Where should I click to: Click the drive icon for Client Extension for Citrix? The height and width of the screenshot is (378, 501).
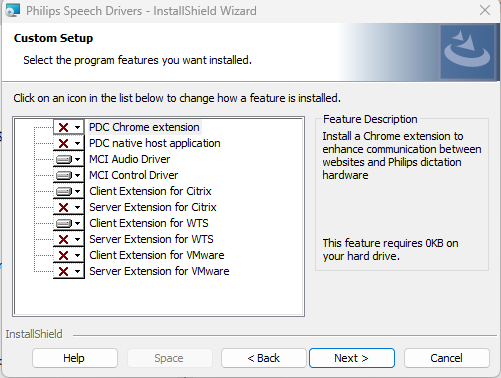coord(63,191)
